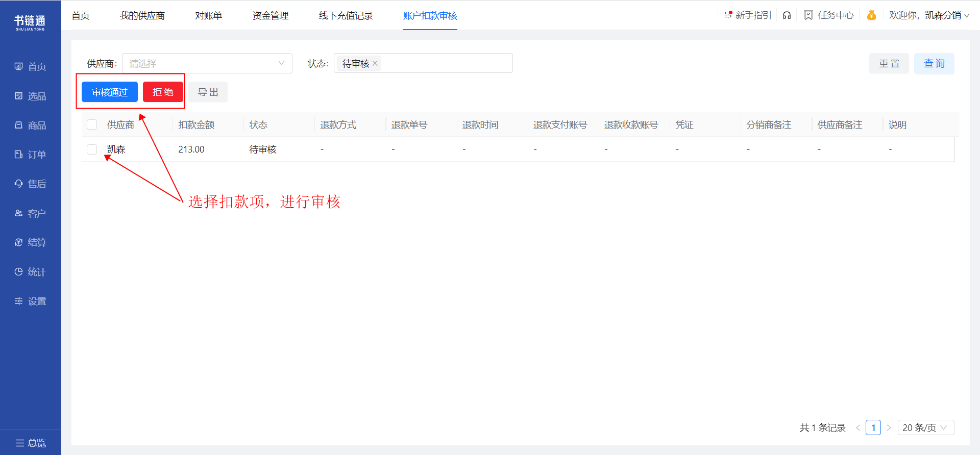980x455 pixels.
Task: Click the 共 1 条记录 total text
Action: pos(823,427)
